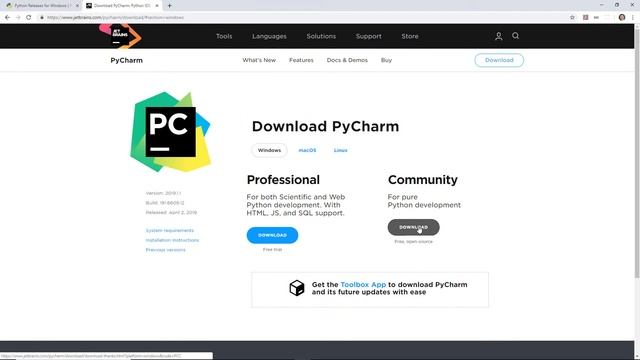Click the outlined Download button in subnav
The image size is (640, 360).
(x=499, y=60)
